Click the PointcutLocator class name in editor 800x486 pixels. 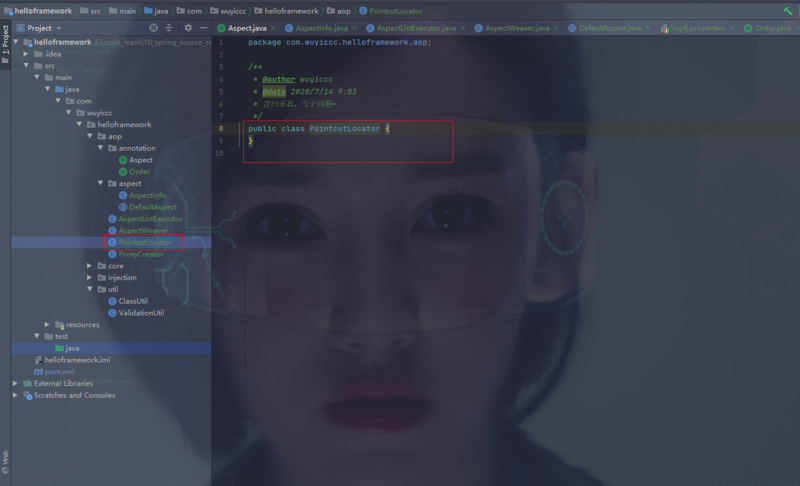click(x=345, y=129)
